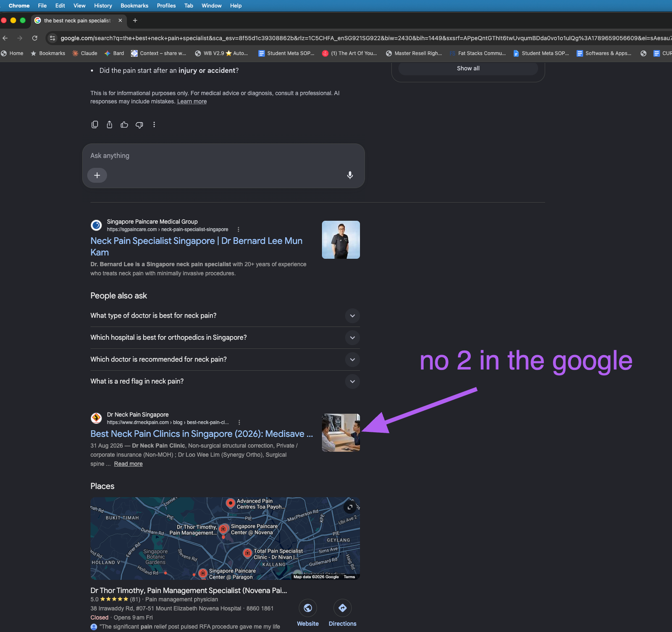Open the Softwares & Apps bookmark

click(604, 53)
